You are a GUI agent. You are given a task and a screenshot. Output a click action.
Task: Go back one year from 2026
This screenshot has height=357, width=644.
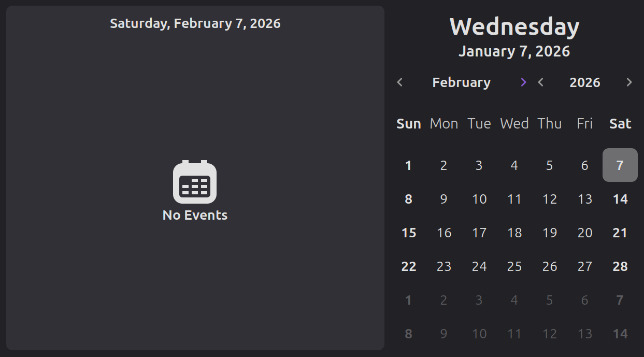[x=541, y=82]
